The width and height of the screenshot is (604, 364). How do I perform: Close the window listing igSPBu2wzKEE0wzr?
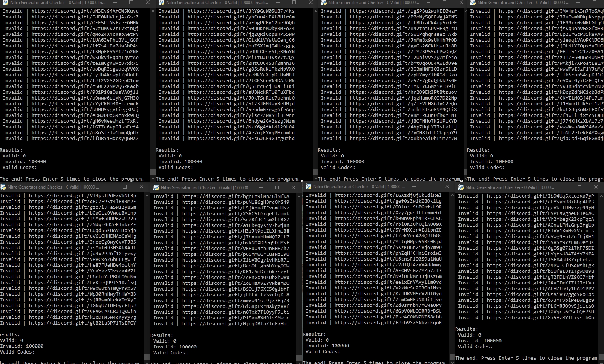[x=461, y=3]
